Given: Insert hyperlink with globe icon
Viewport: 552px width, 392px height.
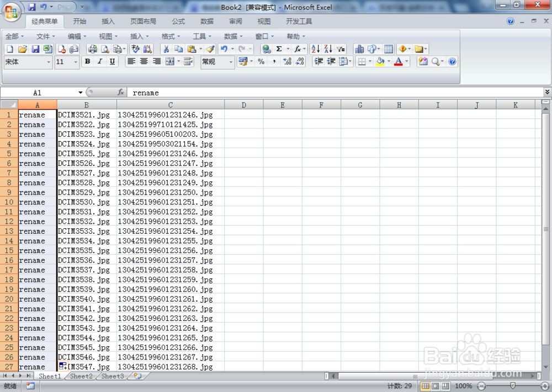Looking at the screenshot, I should [267, 49].
